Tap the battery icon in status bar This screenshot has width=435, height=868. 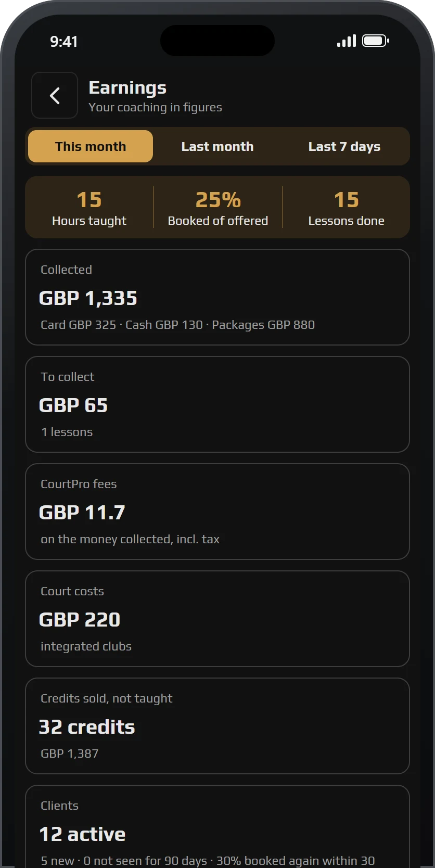tap(376, 41)
